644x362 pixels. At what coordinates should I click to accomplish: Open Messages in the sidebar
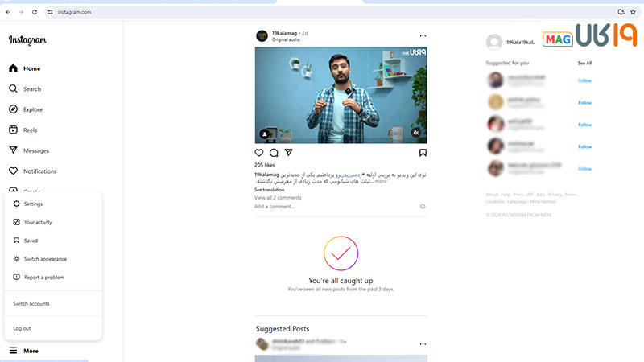pyautogui.click(x=35, y=150)
